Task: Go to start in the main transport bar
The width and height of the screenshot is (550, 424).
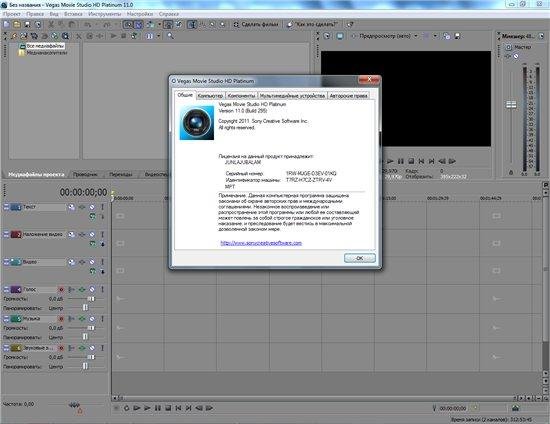Action: click(178, 408)
